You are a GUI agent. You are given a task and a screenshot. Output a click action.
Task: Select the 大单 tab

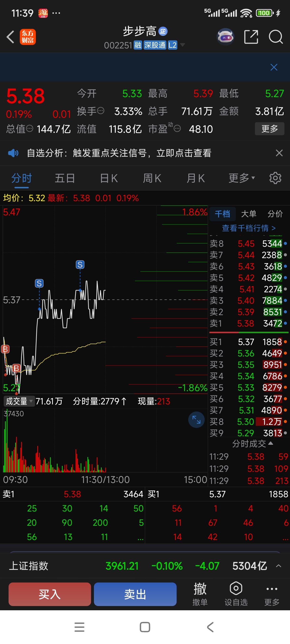249,214
